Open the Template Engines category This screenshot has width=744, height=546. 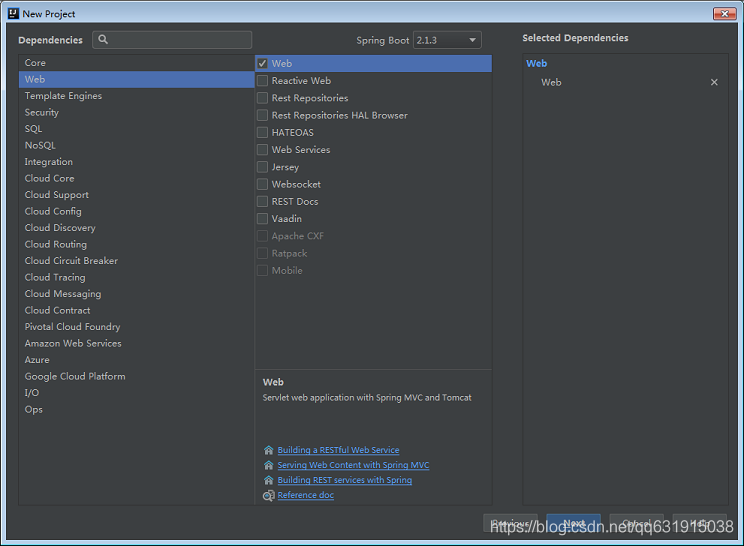tap(136, 96)
